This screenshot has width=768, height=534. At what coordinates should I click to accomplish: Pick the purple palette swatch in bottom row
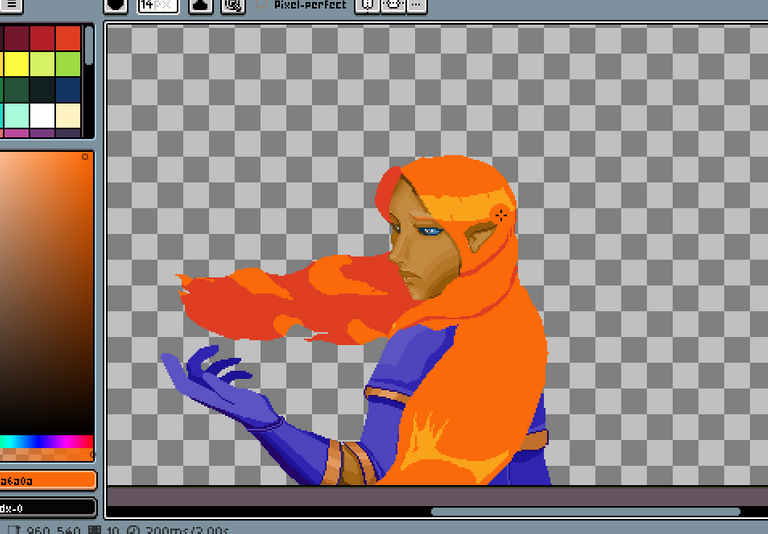pyautogui.click(x=42, y=133)
